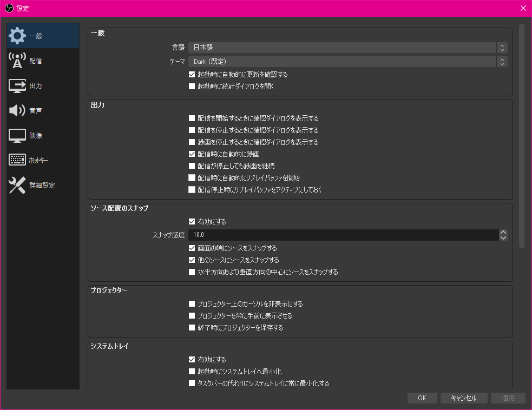Screen dimensions: 532x410
Task: Toggle ソース配置のスナップ 有効にする checkbox
Action: [x=192, y=221]
